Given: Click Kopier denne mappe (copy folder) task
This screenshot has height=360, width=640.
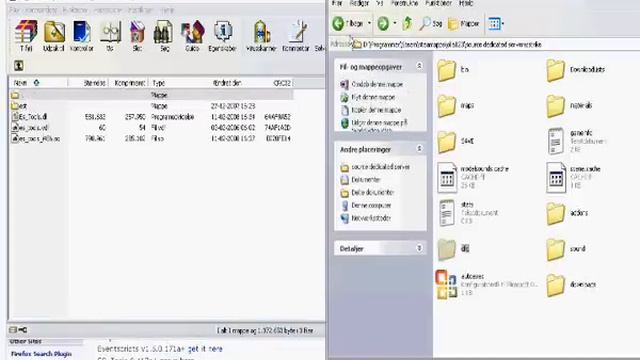Looking at the screenshot, I should tap(371, 110).
